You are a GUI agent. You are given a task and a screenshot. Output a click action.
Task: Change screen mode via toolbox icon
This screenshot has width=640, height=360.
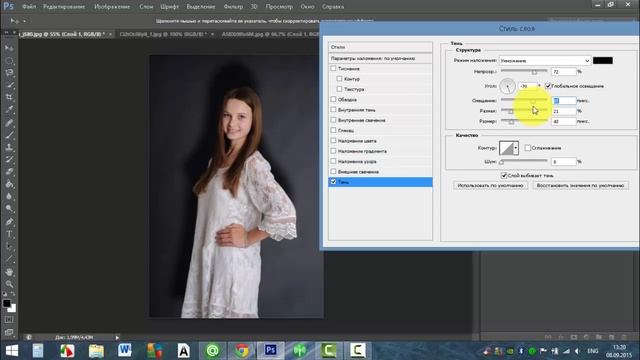(x=9, y=332)
